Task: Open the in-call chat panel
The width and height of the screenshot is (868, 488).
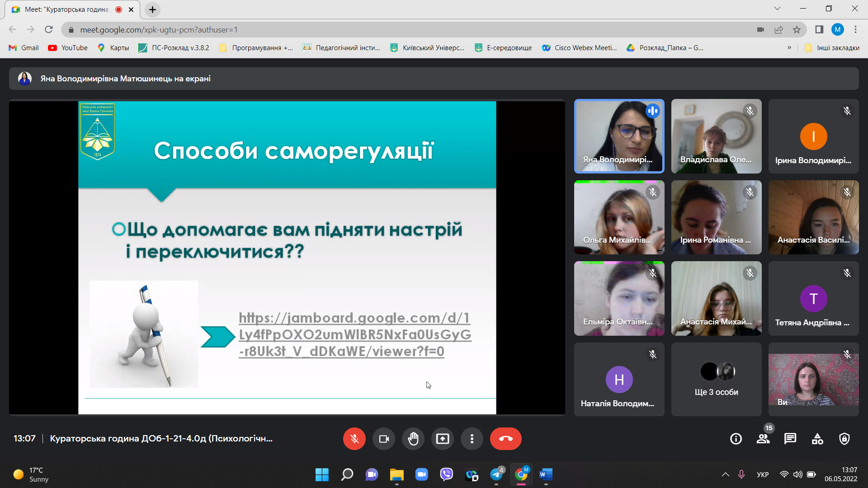Action: (790, 439)
